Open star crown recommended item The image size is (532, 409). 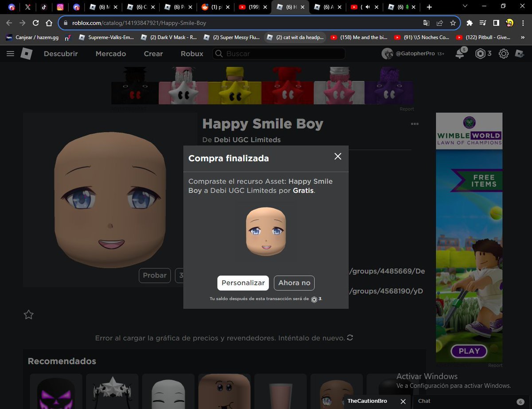coord(112,391)
